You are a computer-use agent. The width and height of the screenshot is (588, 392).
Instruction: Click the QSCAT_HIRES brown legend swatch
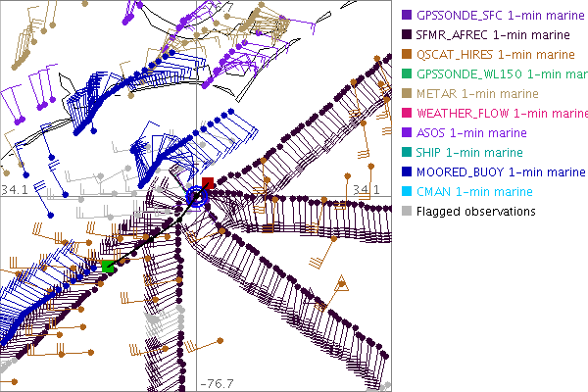click(x=407, y=55)
